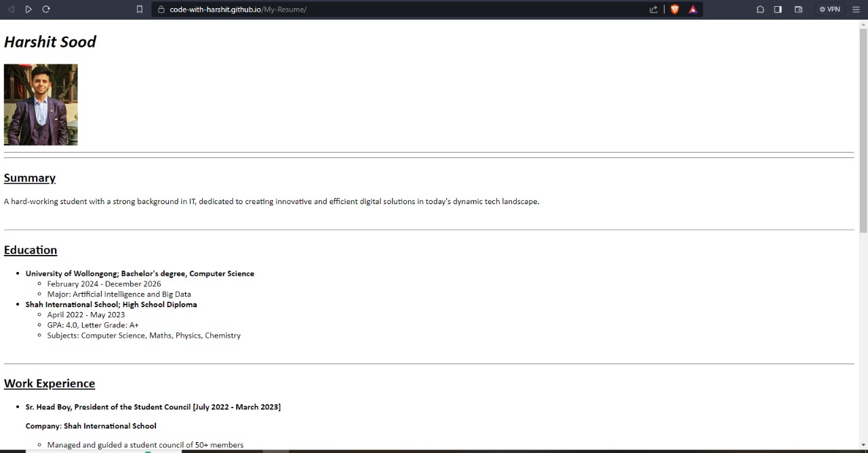Image resolution: width=868 pixels, height=453 pixels.
Task: Click the scrollbar down-arrow button
Action: (x=862, y=446)
